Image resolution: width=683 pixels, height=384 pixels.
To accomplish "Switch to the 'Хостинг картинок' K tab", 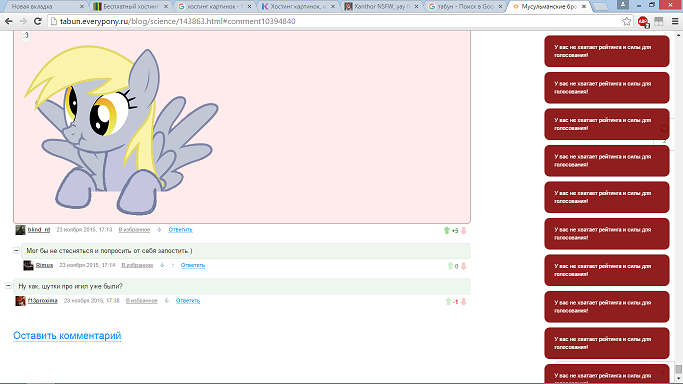I will coord(298,7).
